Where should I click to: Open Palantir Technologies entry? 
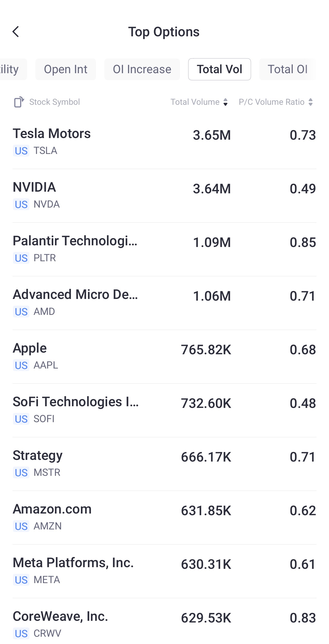pos(164,249)
